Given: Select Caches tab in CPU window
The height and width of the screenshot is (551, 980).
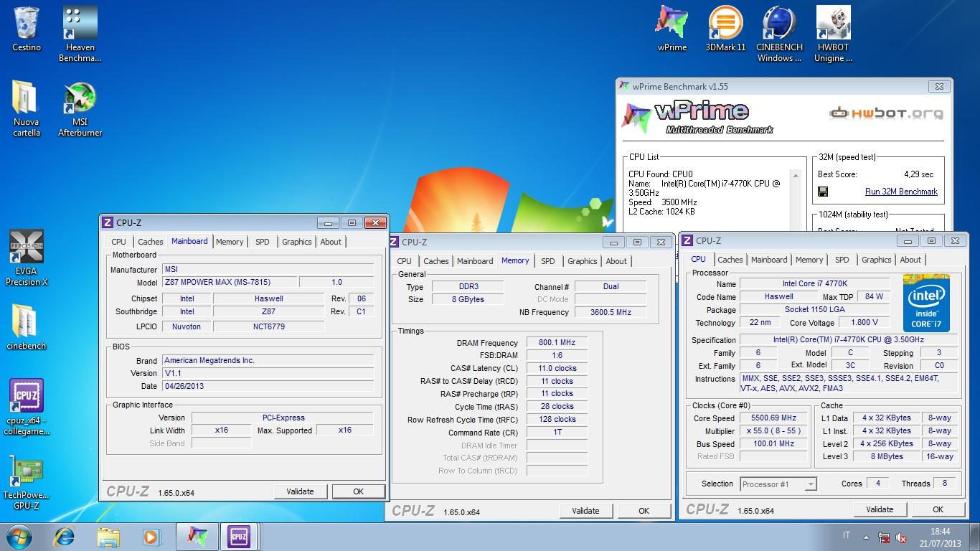Looking at the screenshot, I should tap(730, 260).
